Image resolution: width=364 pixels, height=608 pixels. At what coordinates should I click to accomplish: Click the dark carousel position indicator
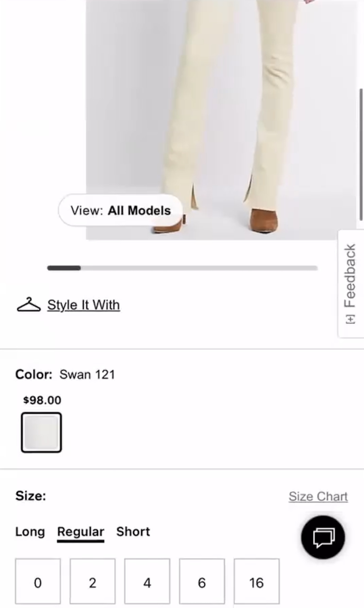pyautogui.click(x=64, y=268)
